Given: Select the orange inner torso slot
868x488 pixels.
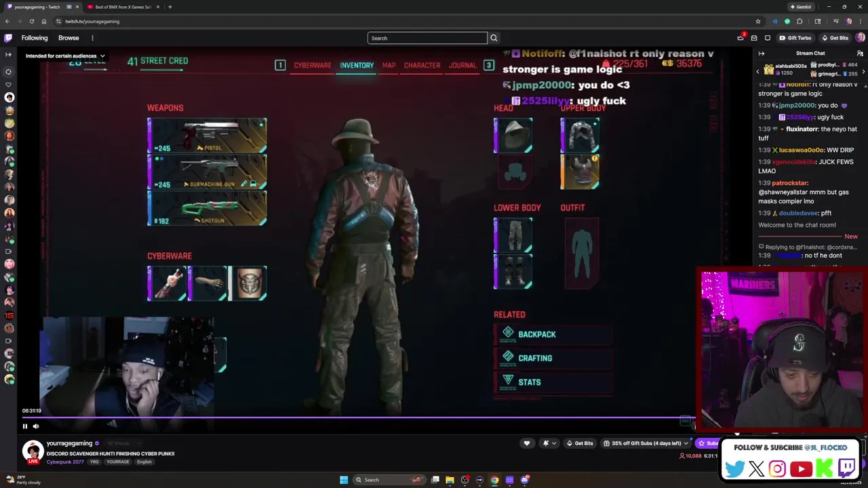Looking at the screenshot, I should [x=580, y=172].
